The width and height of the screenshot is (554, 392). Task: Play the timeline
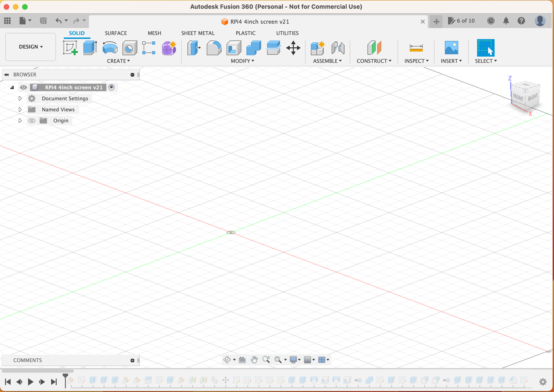tap(30, 382)
